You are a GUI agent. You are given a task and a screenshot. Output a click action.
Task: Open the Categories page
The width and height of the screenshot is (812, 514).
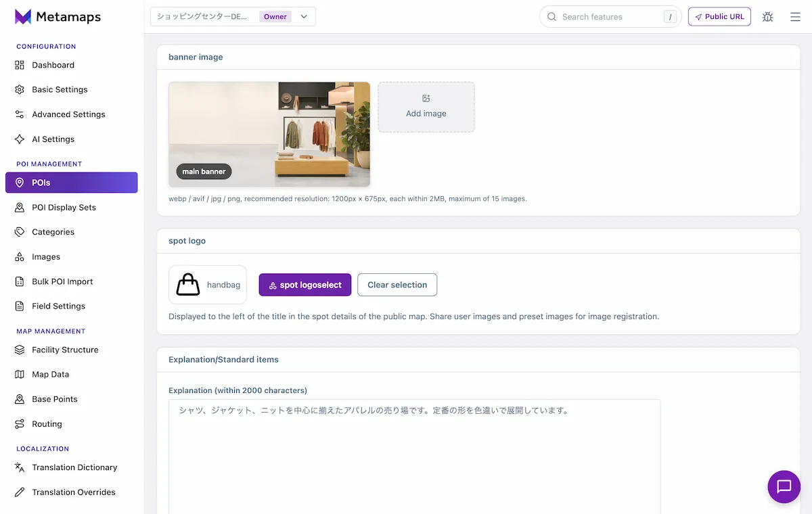pyautogui.click(x=72, y=232)
